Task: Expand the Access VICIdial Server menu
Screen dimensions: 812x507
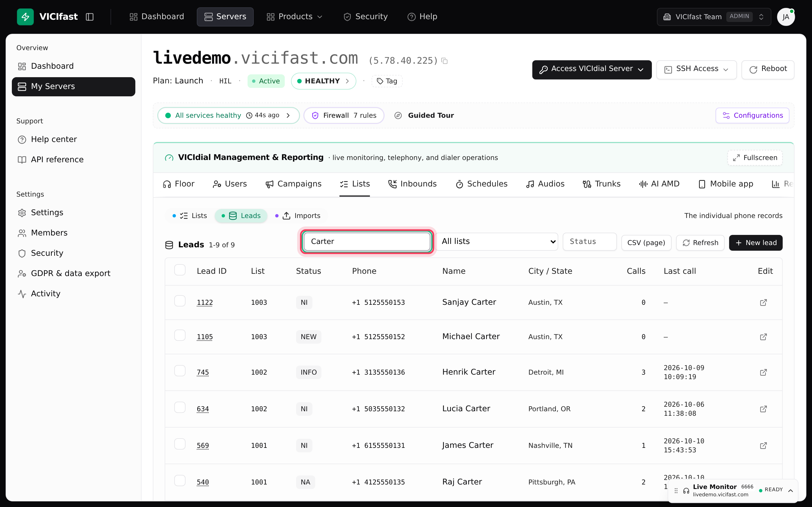Action: (592, 69)
